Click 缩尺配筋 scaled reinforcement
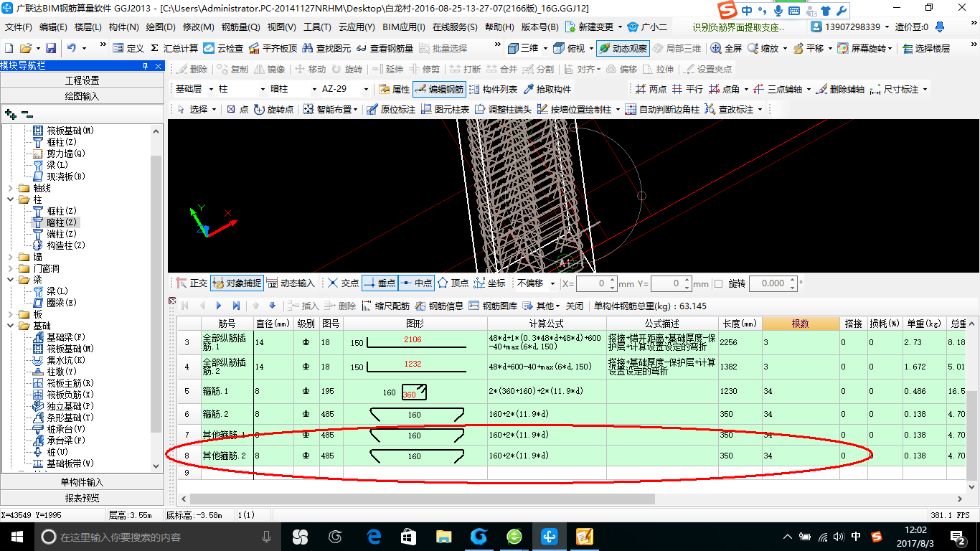This screenshot has width=980, height=551. point(385,306)
